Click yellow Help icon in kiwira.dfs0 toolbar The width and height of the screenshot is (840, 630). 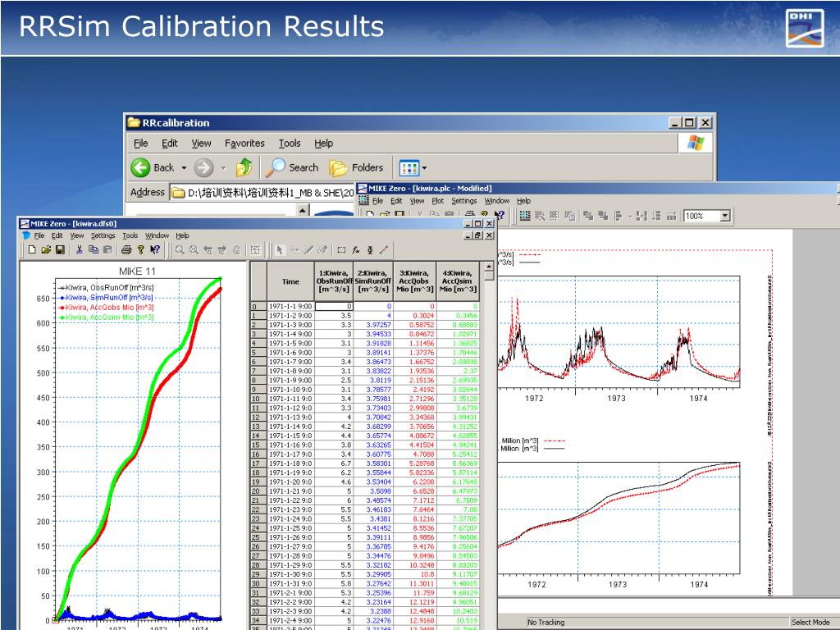(x=140, y=249)
